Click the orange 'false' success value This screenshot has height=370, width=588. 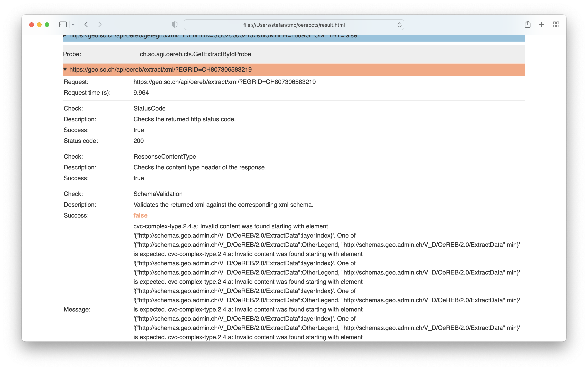click(140, 215)
